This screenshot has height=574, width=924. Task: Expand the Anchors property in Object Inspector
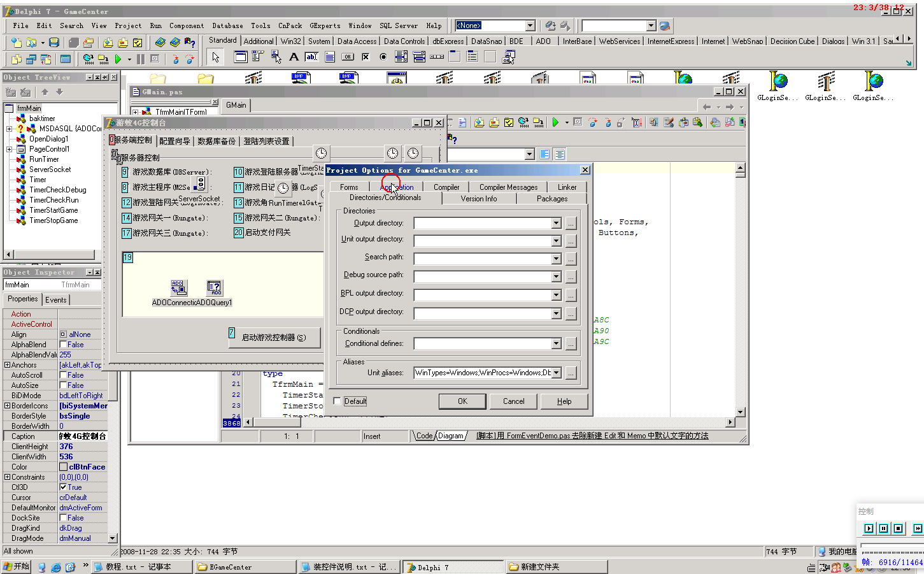tap(7, 365)
